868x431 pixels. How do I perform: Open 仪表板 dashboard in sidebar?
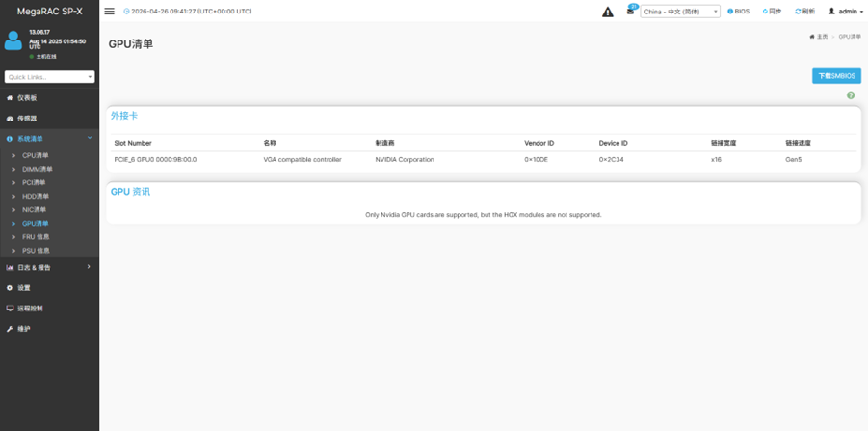click(x=49, y=98)
